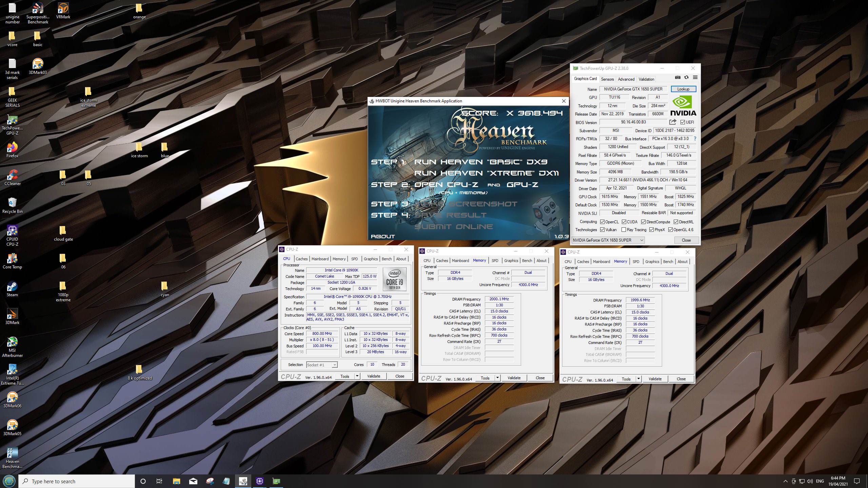Open File Explorer from the taskbar
Image resolution: width=868 pixels, height=488 pixels.
coord(176,481)
